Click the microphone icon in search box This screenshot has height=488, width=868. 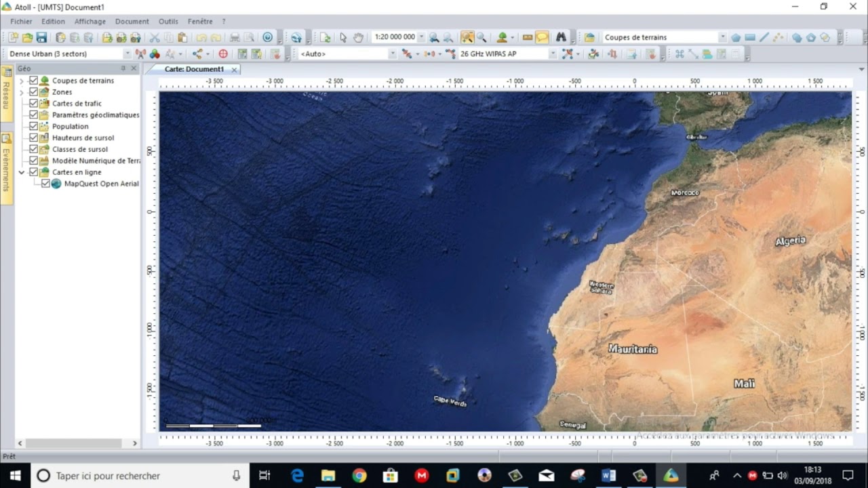pos(236,476)
